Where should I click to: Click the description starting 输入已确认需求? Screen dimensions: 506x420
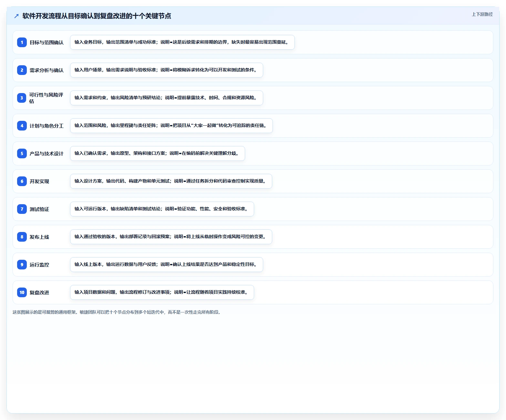[158, 153]
